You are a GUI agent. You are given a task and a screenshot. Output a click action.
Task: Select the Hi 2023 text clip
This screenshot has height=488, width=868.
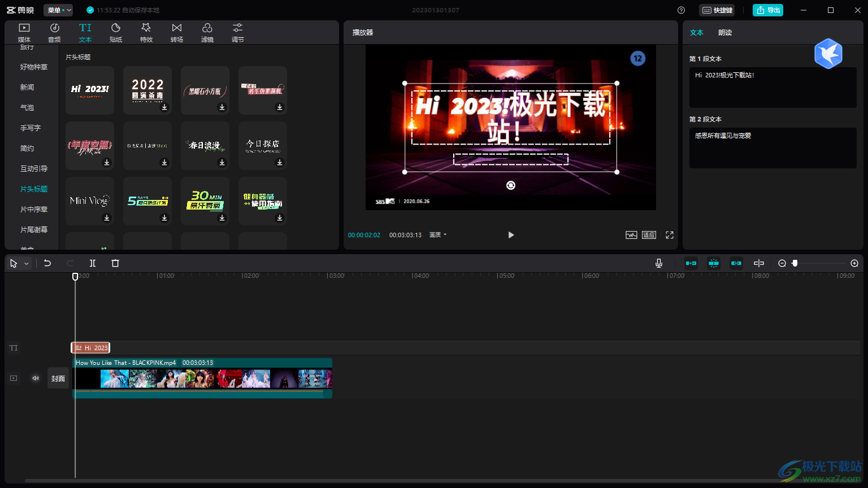tap(90, 348)
